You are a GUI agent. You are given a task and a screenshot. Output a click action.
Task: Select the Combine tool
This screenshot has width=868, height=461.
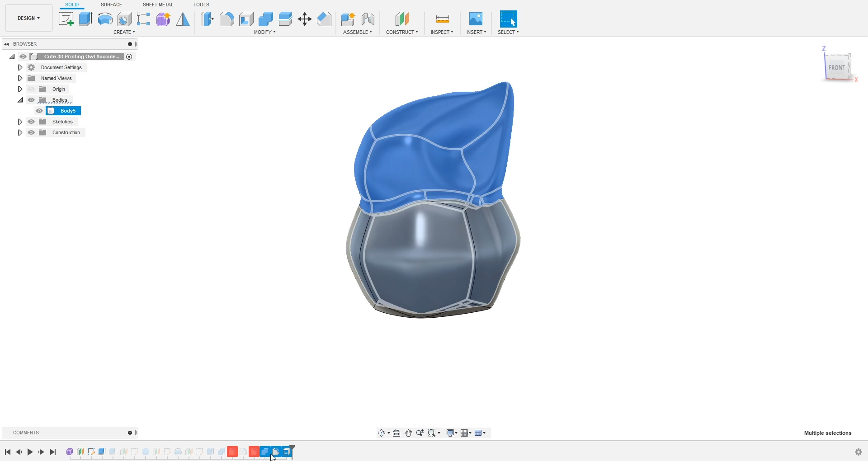(265, 19)
